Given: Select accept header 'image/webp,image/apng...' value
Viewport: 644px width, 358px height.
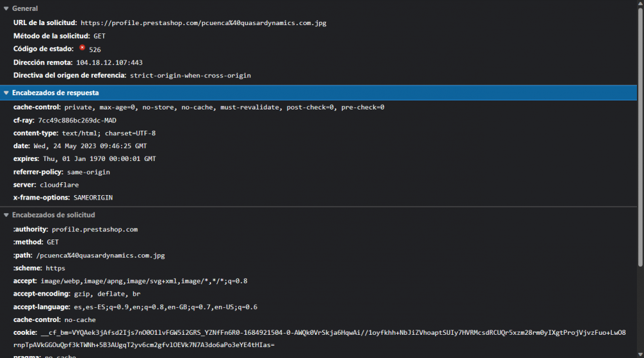Looking at the screenshot, I should tap(144, 281).
